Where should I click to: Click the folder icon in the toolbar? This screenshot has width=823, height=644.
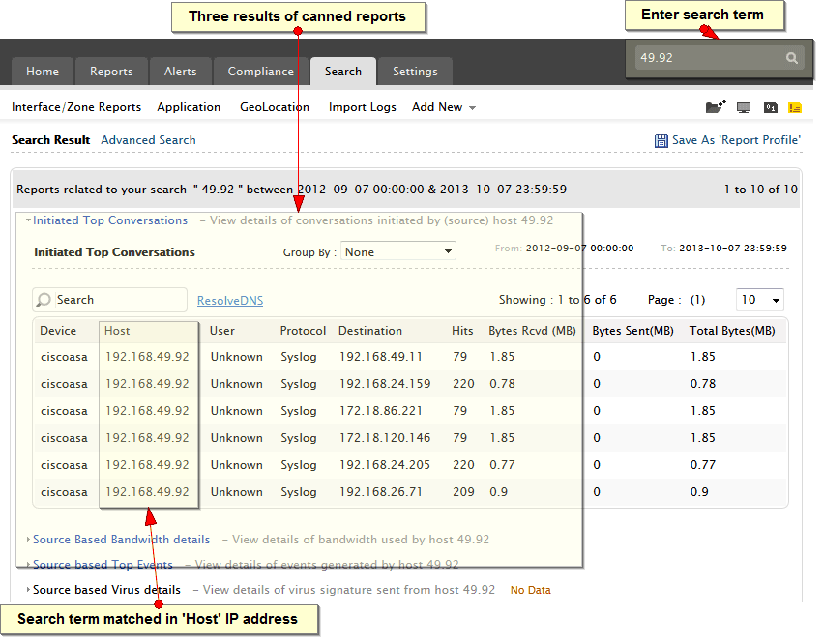coord(716,108)
